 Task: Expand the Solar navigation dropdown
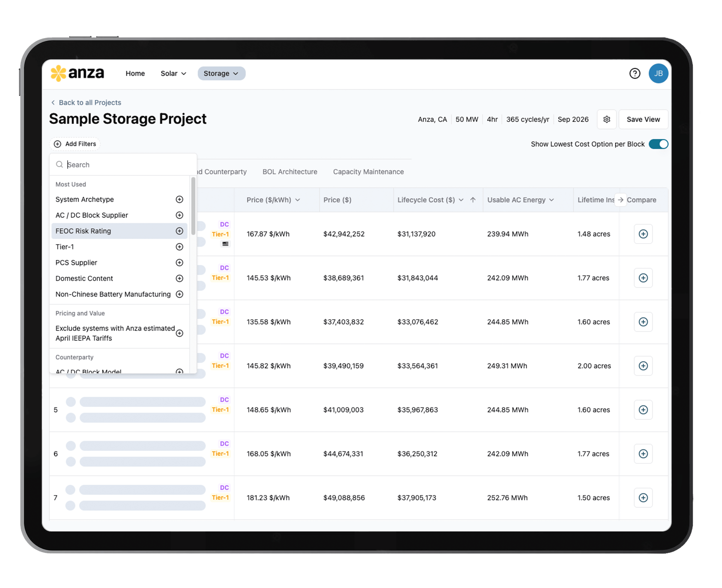coord(173,73)
